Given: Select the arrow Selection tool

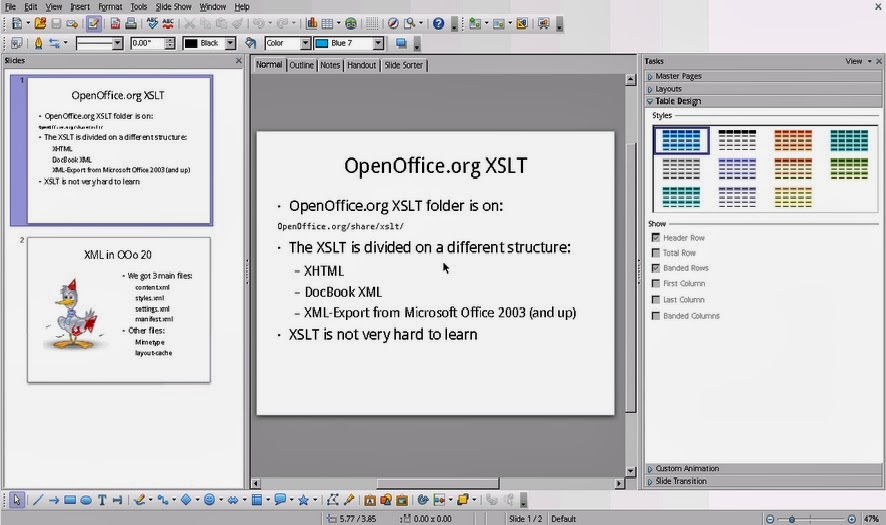Looking at the screenshot, I should (x=16, y=500).
